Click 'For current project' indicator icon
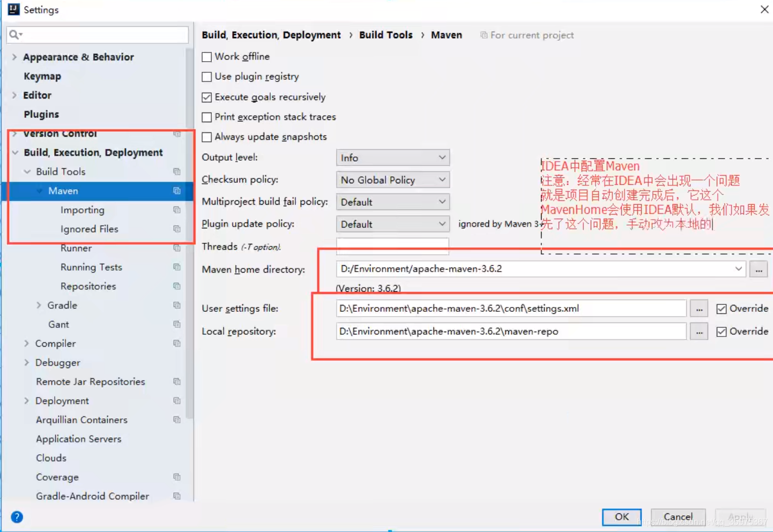This screenshot has width=773, height=532. pos(484,35)
